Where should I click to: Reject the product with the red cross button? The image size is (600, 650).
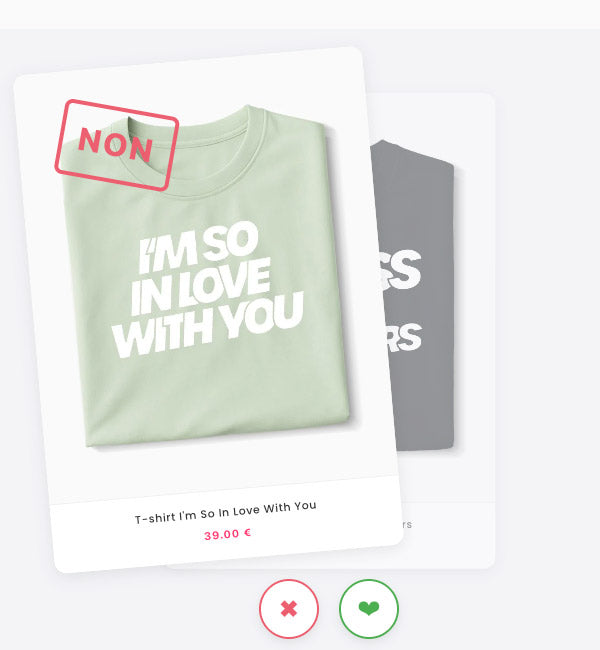[289, 609]
